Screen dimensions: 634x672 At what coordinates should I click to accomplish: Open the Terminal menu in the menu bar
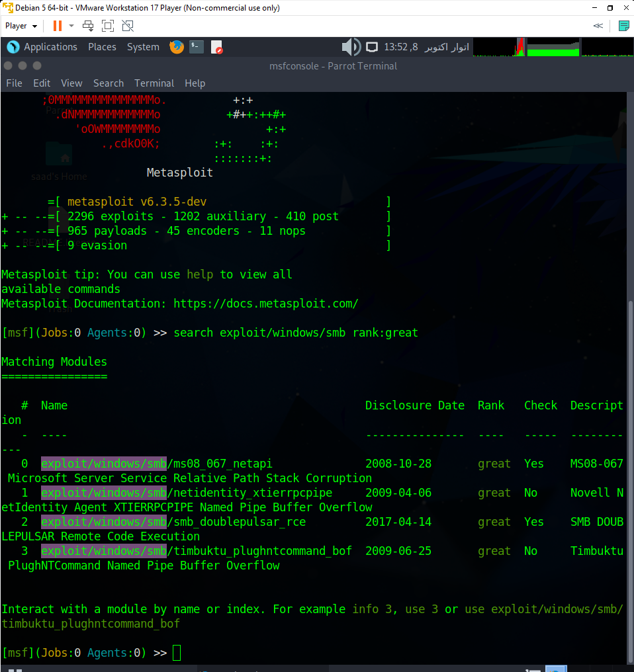tap(154, 83)
